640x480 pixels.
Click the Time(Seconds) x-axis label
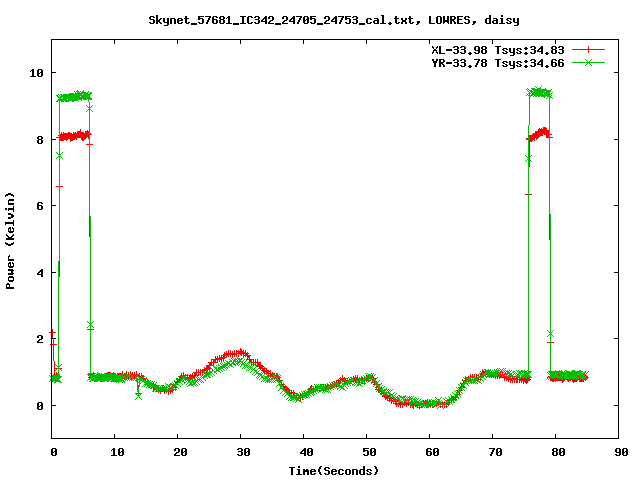(x=333, y=470)
